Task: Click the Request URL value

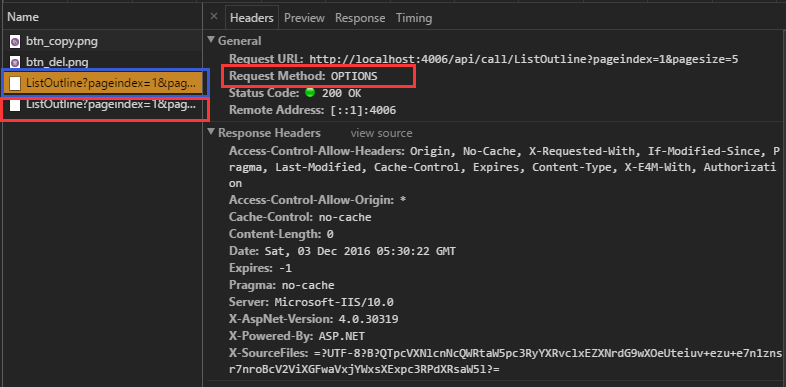Action: tap(523, 59)
